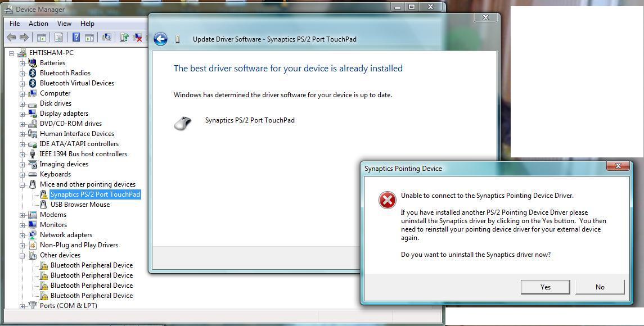This screenshot has height=326, width=644.
Task: Open the Help menu
Action: click(x=87, y=24)
